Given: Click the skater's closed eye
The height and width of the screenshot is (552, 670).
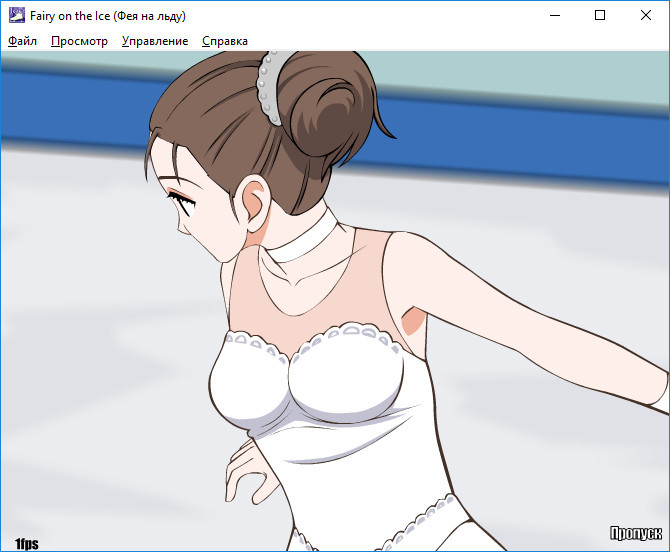Looking at the screenshot, I should [x=183, y=203].
